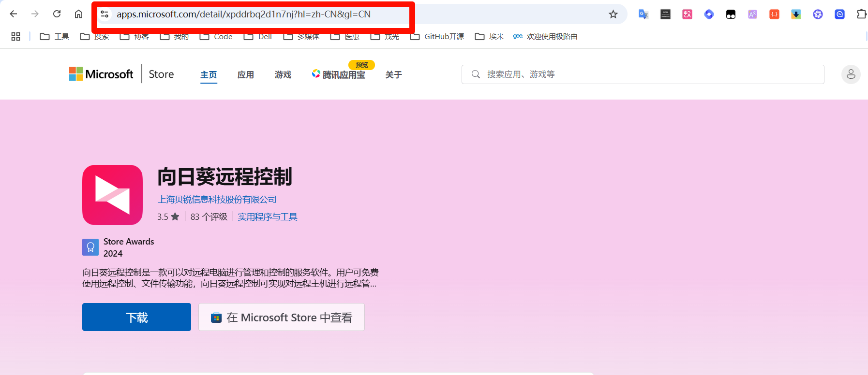
Task: Go back to the previous page
Action: tap(14, 14)
